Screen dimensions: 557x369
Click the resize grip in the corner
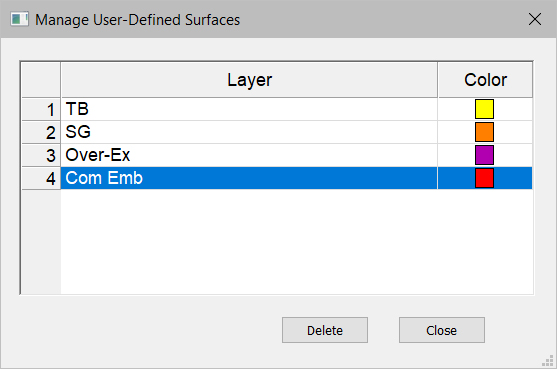[x=548, y=360]
